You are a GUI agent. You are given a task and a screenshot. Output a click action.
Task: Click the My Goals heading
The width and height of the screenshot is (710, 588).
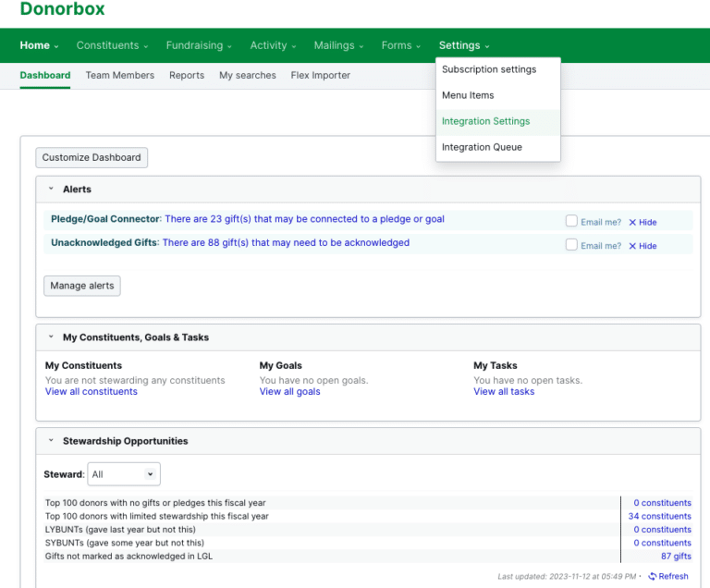(x=281, y=365)
